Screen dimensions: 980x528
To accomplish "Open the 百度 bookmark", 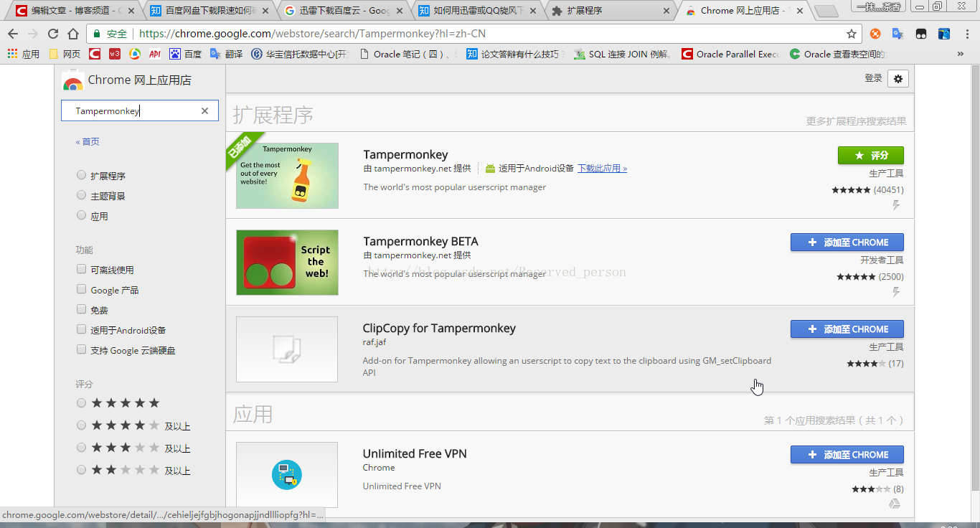I will coord(185,54).
